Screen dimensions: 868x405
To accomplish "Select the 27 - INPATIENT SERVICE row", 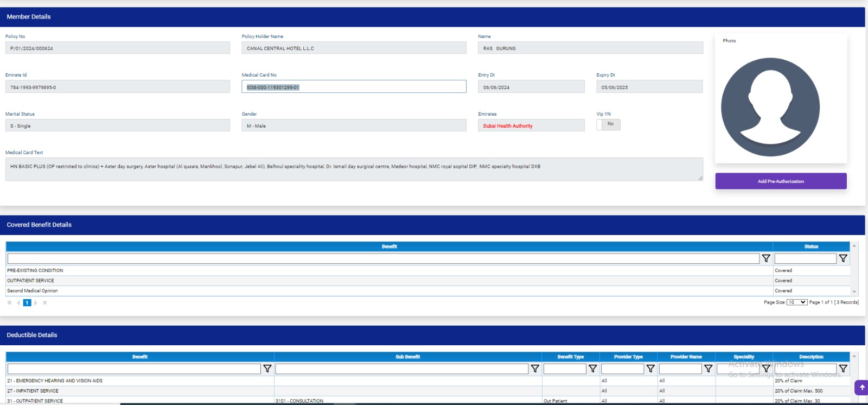I will pos(427,391).
